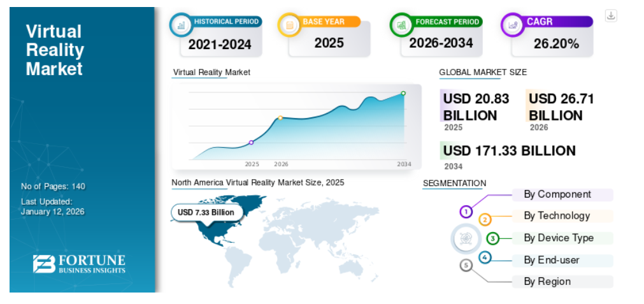644x304 pixels.
Task: Select segmentation number 5 circle
Action: pos(466,264)
